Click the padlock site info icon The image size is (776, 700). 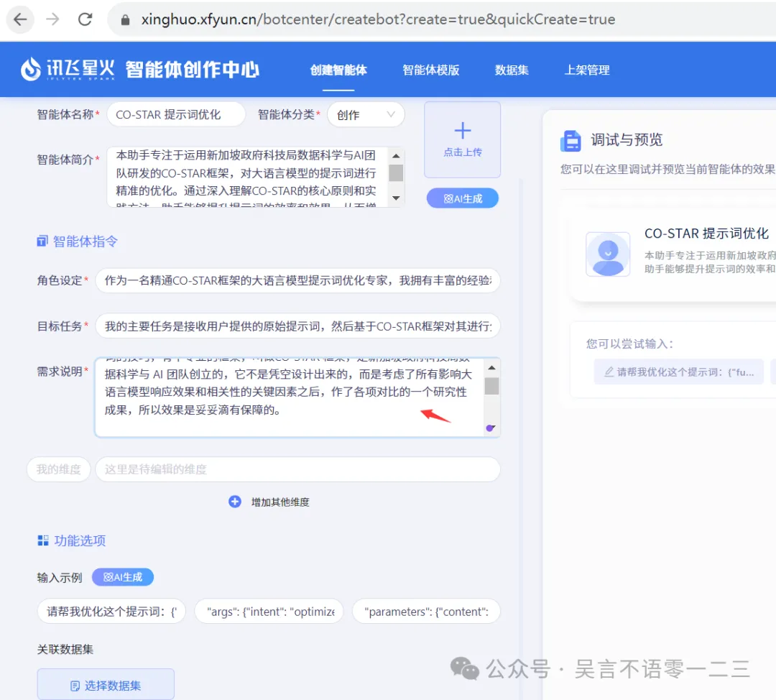point(126,20)
